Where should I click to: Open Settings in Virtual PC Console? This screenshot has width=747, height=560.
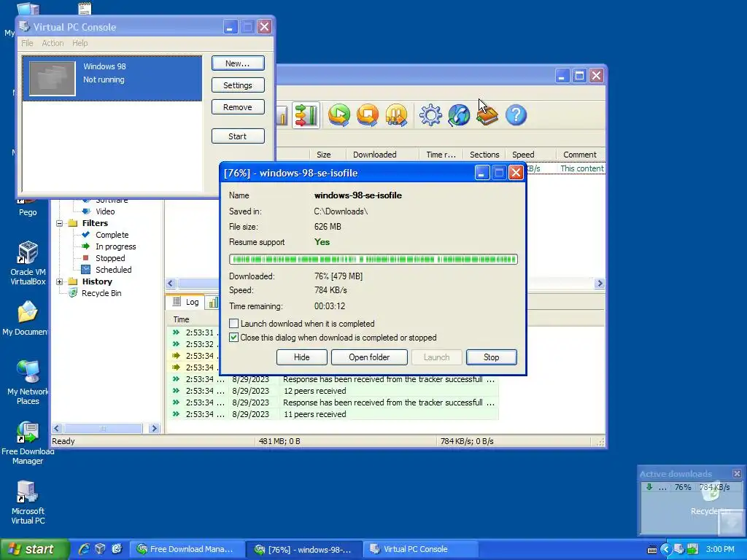coord(238,85)
